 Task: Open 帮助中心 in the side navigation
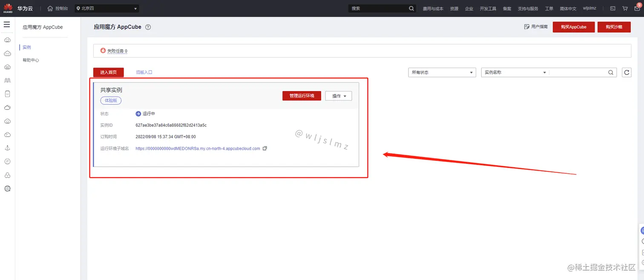(x=31, y=60)
